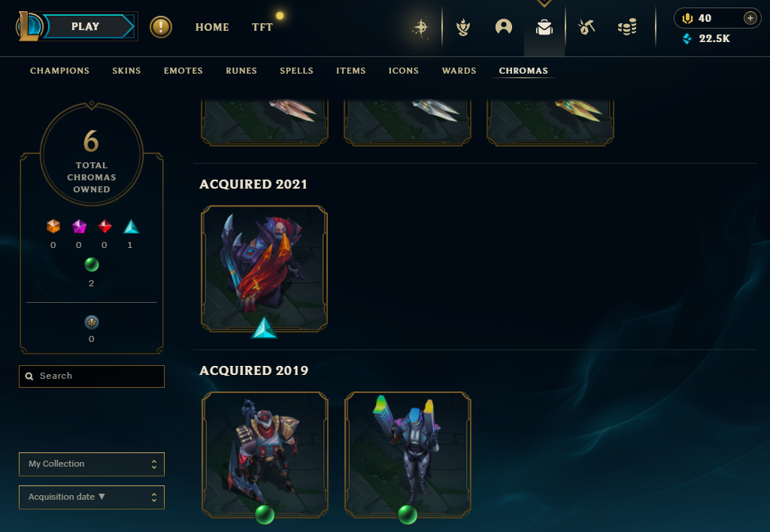Expand the My Collection dropdown
Image resolution: width=770 pixels, height=532 pixels.
[92, 464]
